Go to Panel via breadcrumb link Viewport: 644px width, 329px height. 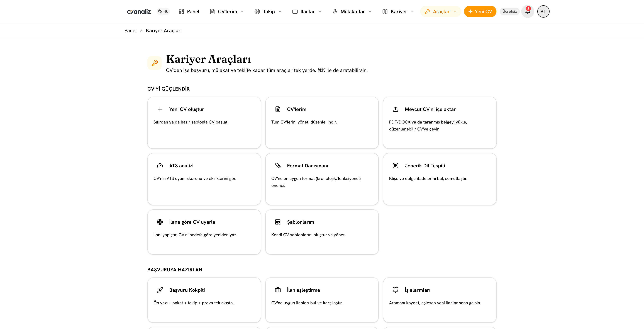tap(131, 31)
